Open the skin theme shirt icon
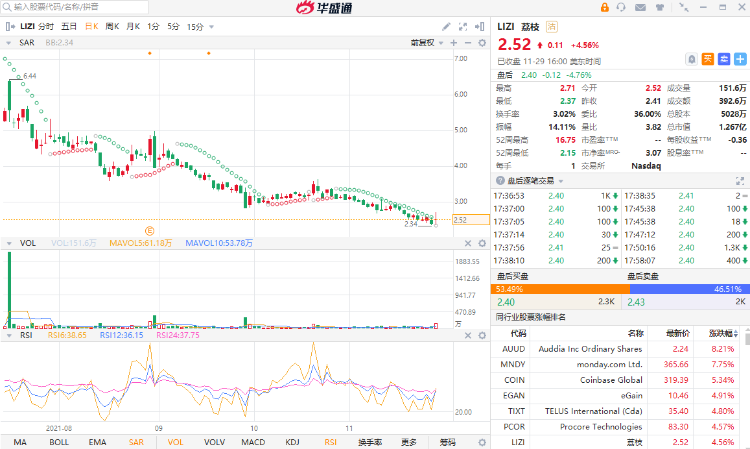Screen dimensions: 750x449 click(x=660, y=7)
